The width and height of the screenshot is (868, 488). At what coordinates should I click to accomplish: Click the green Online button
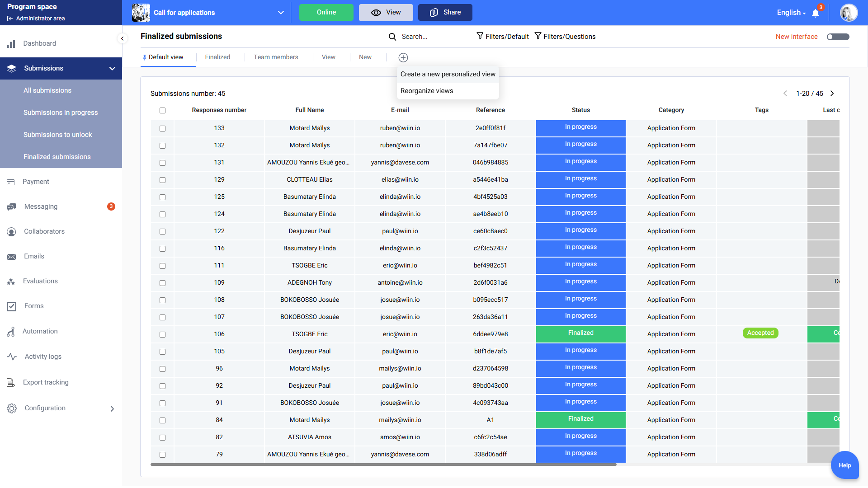tap(326, 13)
